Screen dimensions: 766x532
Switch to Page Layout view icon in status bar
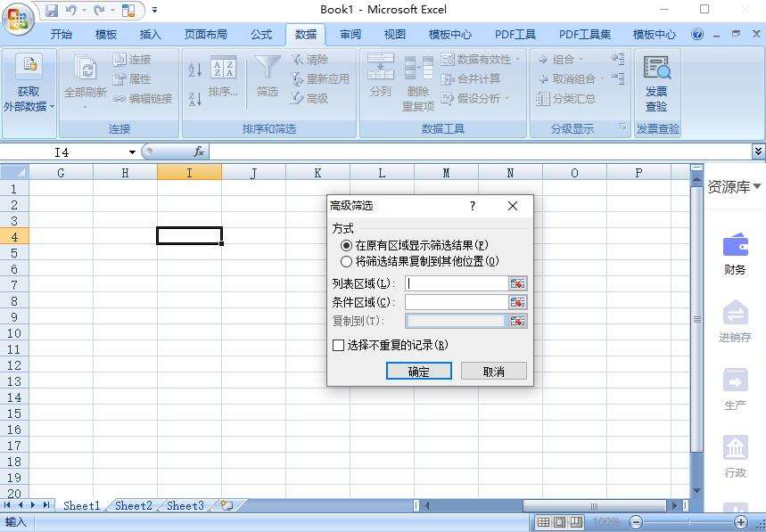coord(560,522)
